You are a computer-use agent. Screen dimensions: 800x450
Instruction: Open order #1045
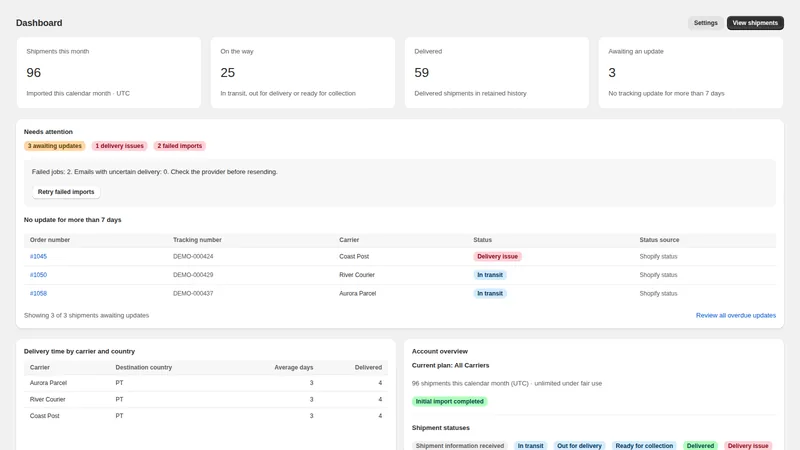point(38,257)
